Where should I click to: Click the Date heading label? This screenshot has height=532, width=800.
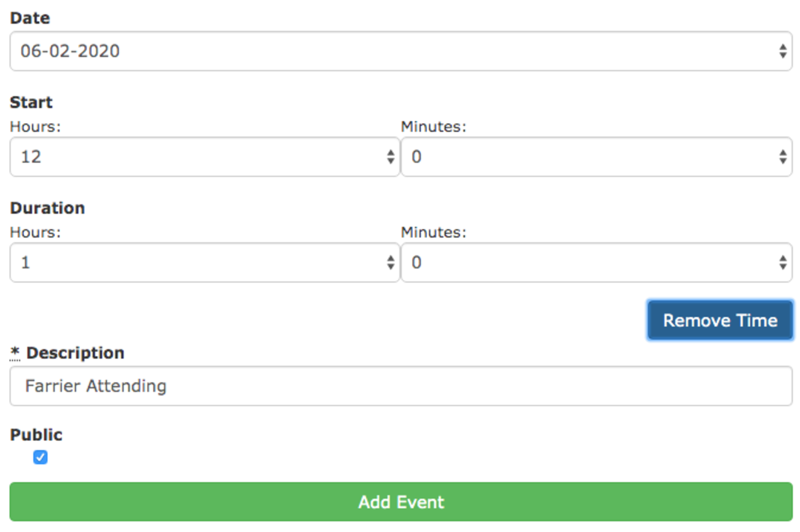[30, 18]
